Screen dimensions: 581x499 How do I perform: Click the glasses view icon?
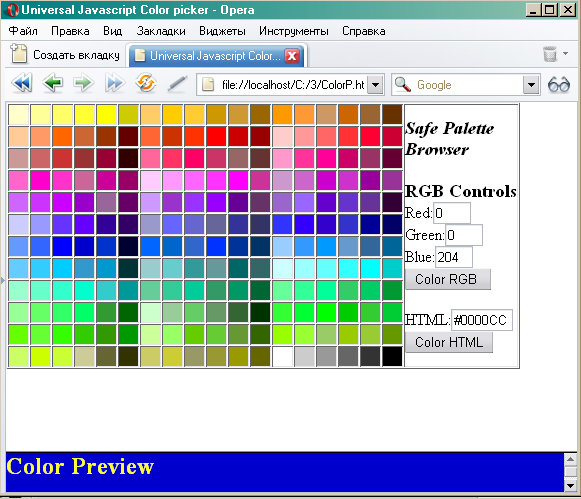(x=559, y=85)
